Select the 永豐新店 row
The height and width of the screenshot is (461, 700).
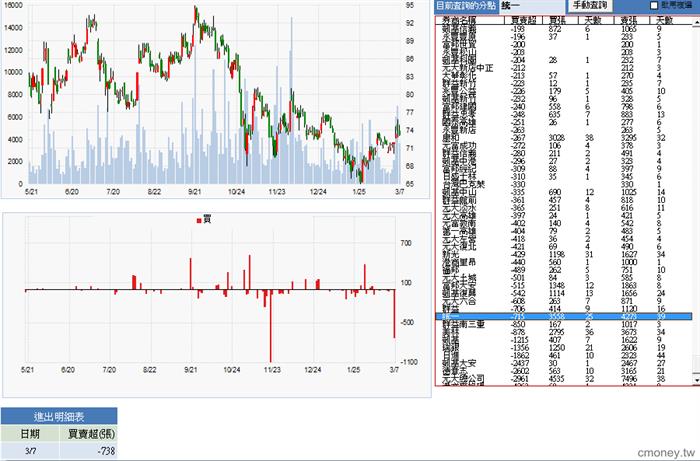(x=563, y=130)
